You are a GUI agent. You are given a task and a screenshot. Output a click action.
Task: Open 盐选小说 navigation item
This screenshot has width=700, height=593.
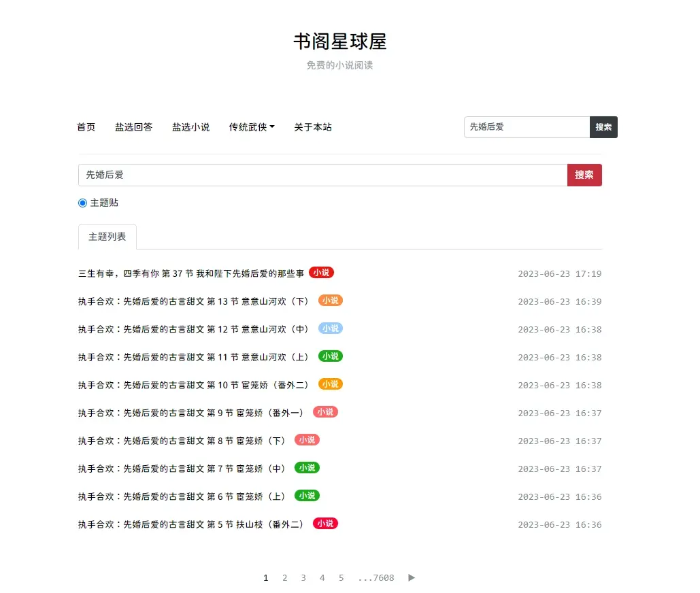(x=191, y=127)
